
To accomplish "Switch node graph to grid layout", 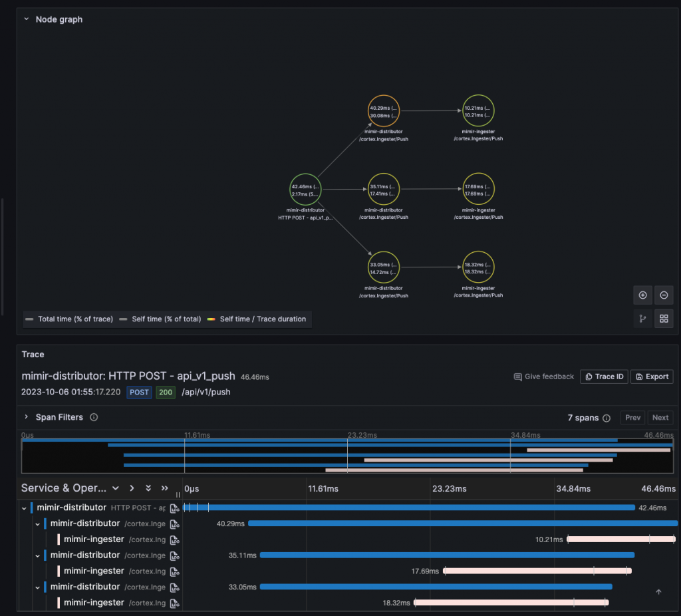I will pos(664,319).
